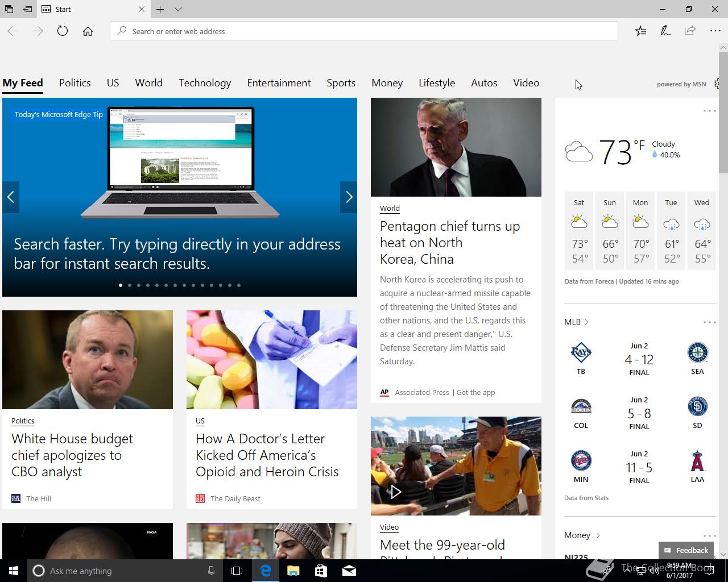Go to the Home page
The width and height of the screenshot is (728, 582).
(88, 31)
